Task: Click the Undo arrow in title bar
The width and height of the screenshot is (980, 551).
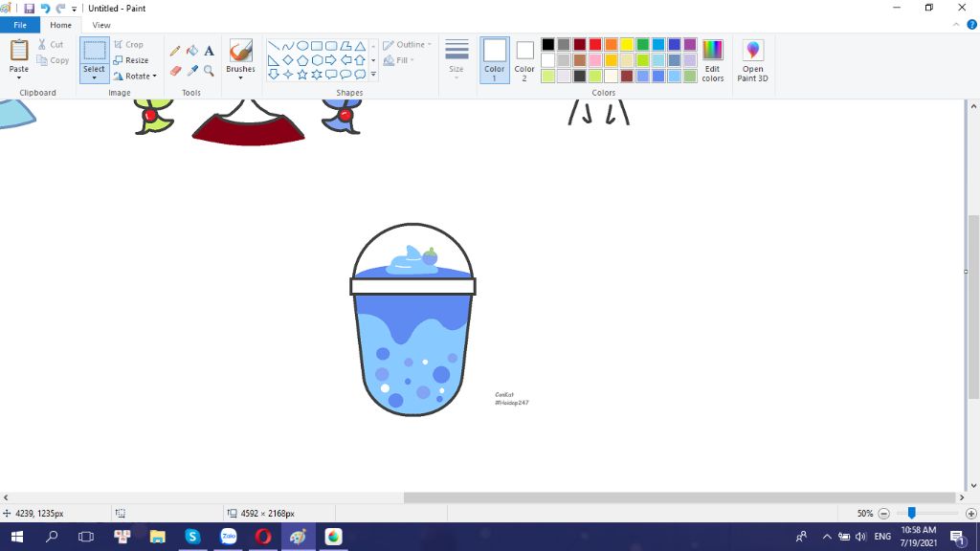Action: [x=45, y=8]
